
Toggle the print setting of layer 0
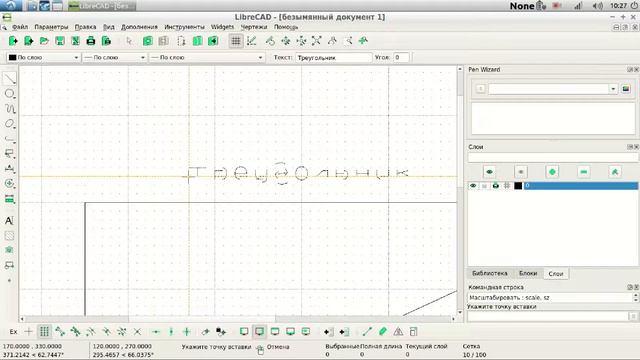(x=496, y=186)
